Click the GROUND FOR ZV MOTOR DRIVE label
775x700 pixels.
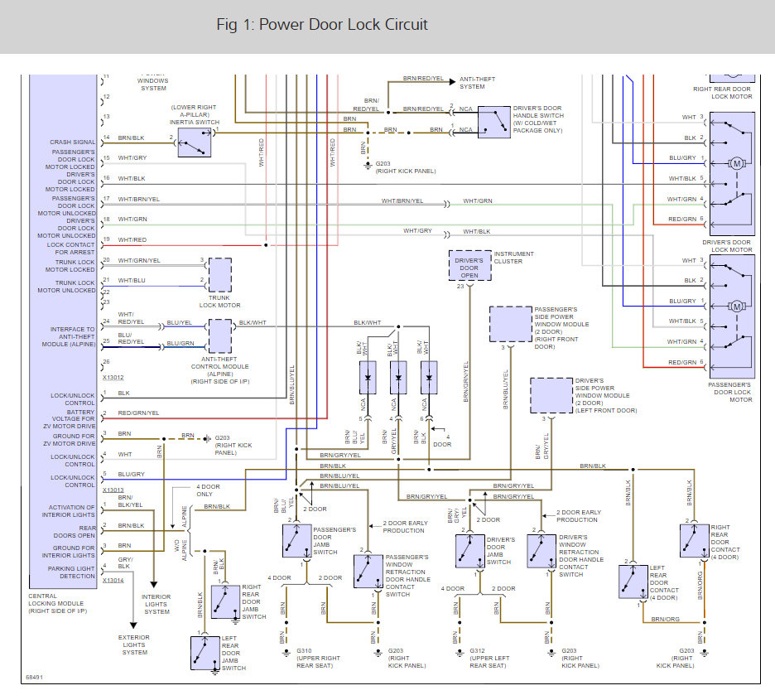point(70,440)
